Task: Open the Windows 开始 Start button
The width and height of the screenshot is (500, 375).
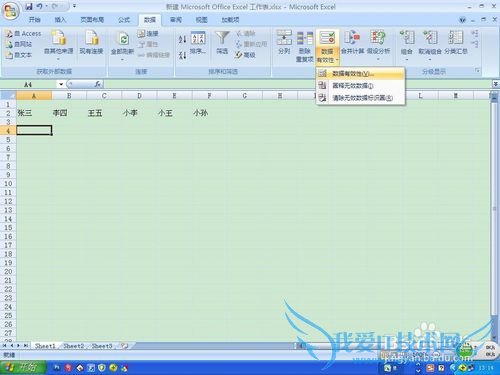Action: [x=23, y=368]
